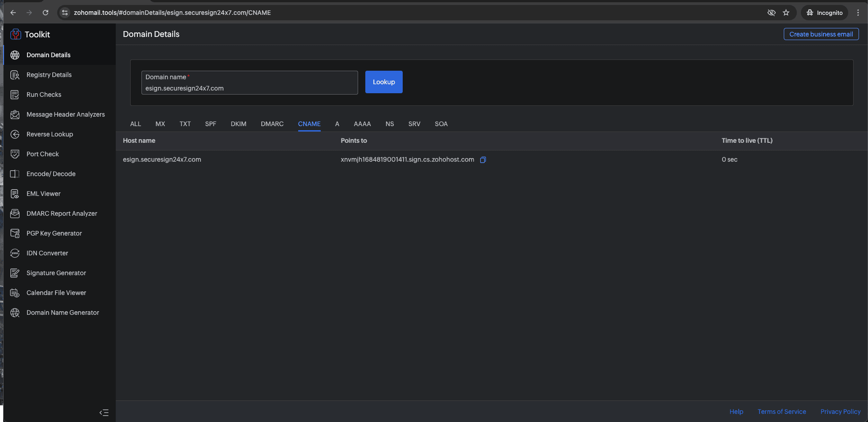The image size is (868, 422).
Task: Collapse the sidebar using bottom arrow icon
Action: click(104, 413)
